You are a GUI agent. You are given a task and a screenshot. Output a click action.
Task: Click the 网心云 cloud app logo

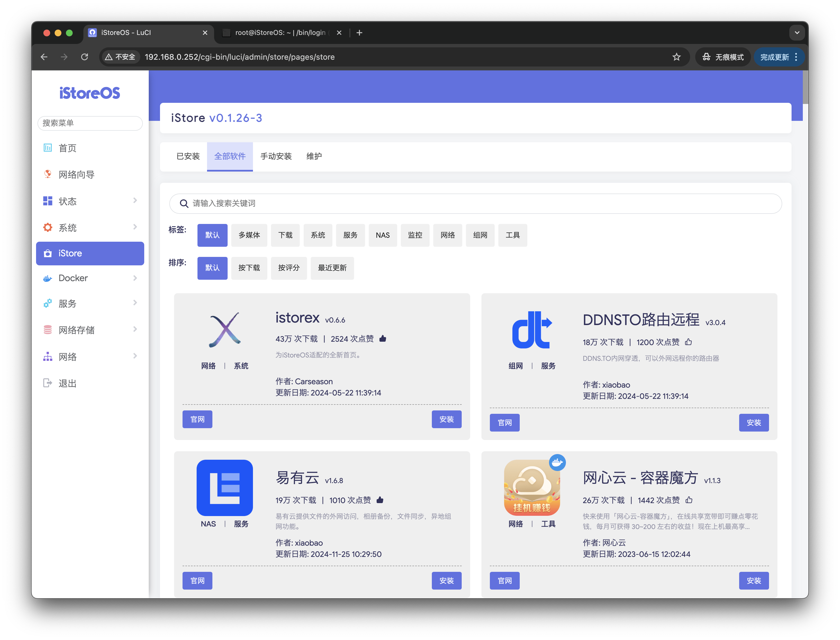coord(532,488)
